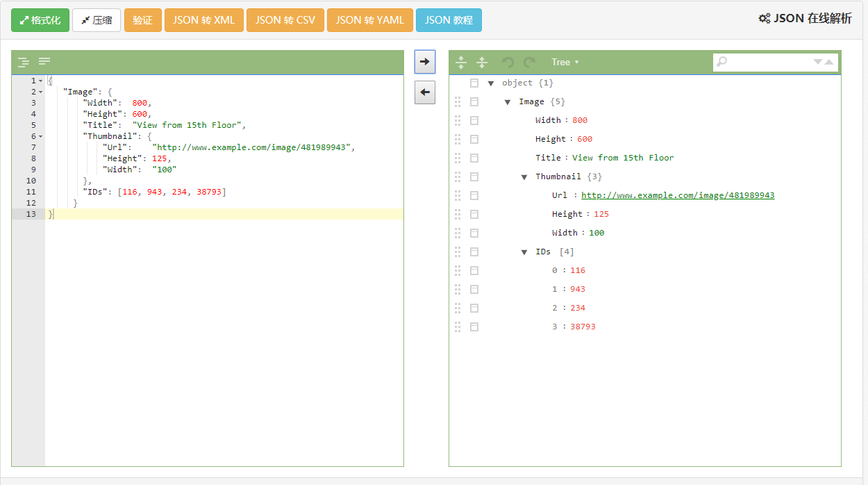This screenshot has height=485, width=868.
Task: Collapse the Thumbnail node in tree
Action: (524, 177)
